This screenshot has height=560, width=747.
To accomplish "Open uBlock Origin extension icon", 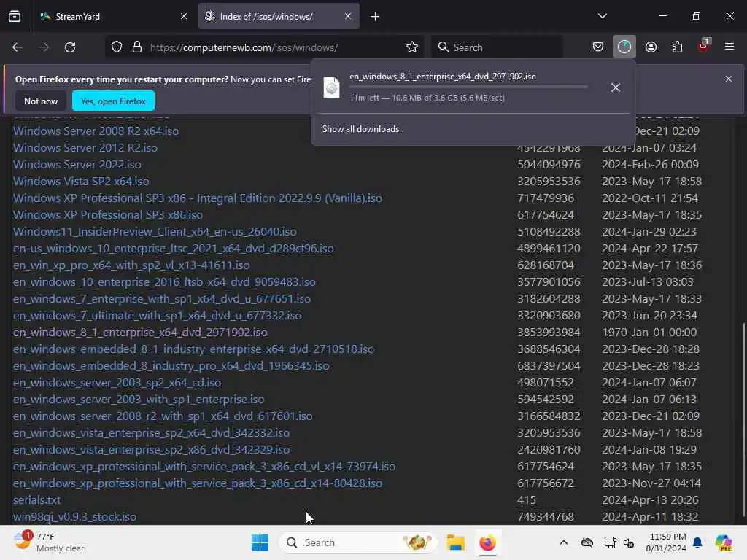I will (x=704, y=46).
